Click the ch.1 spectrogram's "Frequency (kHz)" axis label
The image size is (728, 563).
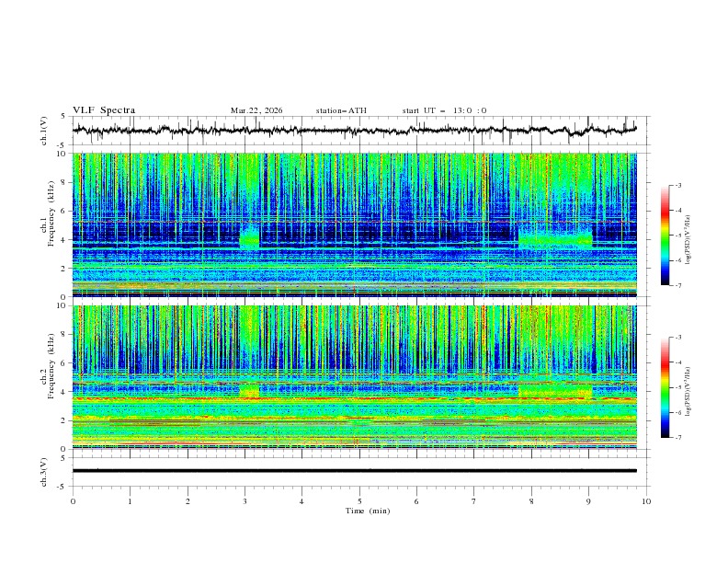coord(51,212)
